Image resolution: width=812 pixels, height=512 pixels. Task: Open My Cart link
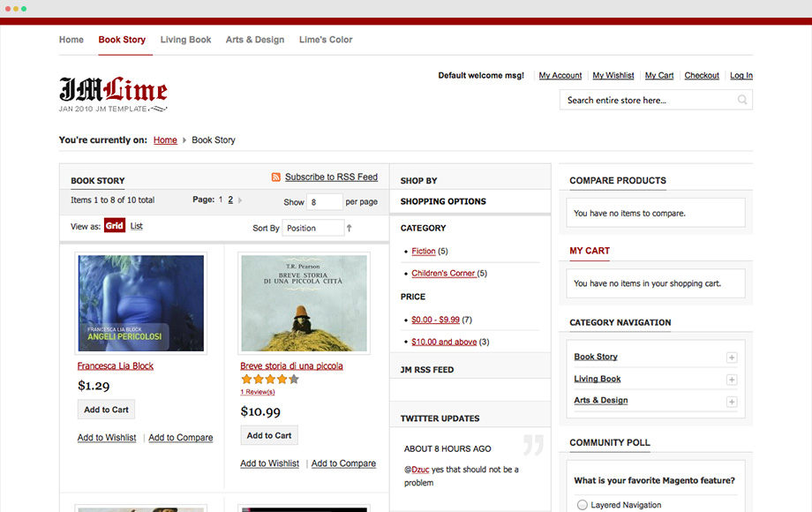[x=659, y=75]
